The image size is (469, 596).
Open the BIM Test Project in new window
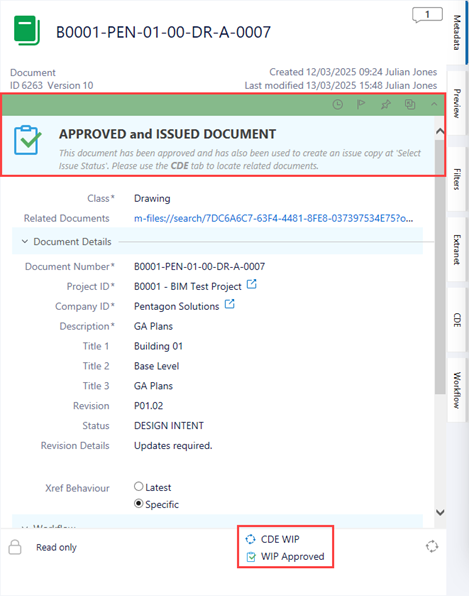(252, 284)
